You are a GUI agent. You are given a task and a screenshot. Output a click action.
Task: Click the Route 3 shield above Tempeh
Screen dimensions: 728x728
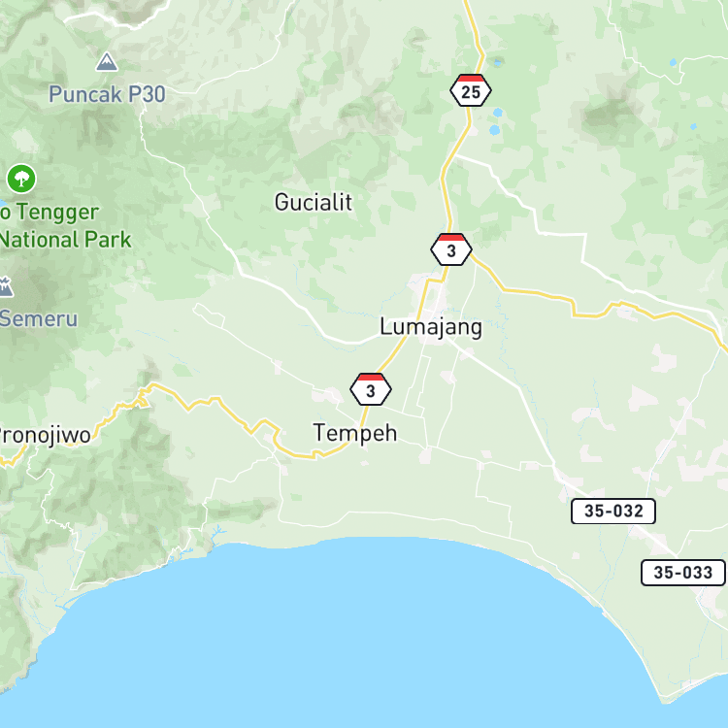pyautogui.click(x=371, y=389)
